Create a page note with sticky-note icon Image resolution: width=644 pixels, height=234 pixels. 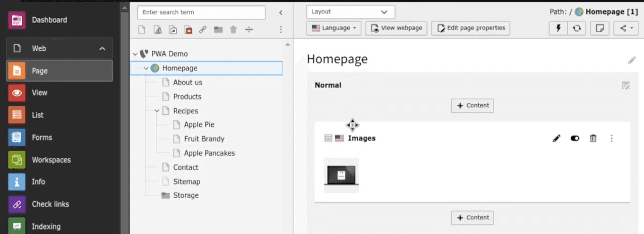tap(600, 28)
